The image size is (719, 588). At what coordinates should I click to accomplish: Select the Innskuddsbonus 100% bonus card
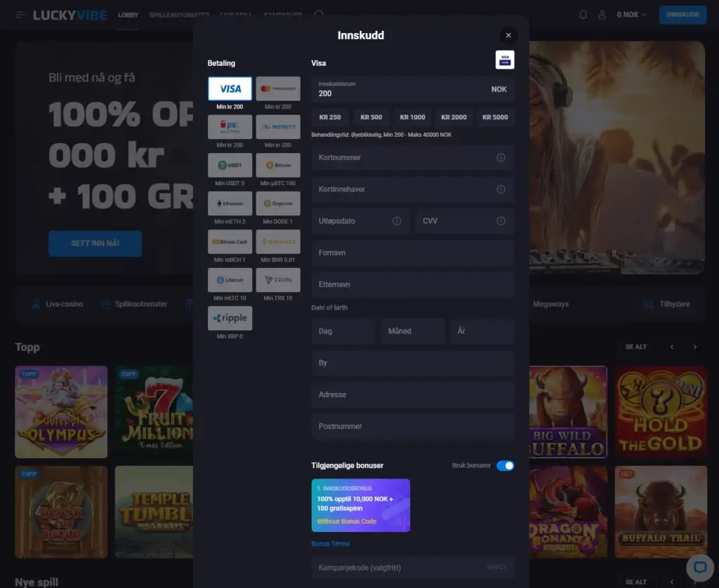[361, 505]
